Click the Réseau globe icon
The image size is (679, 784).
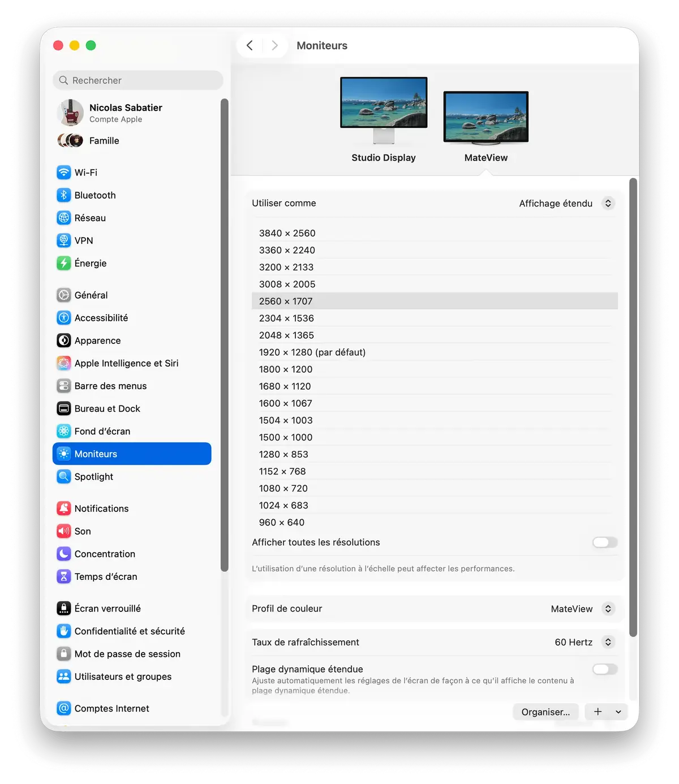click(64, 218)
